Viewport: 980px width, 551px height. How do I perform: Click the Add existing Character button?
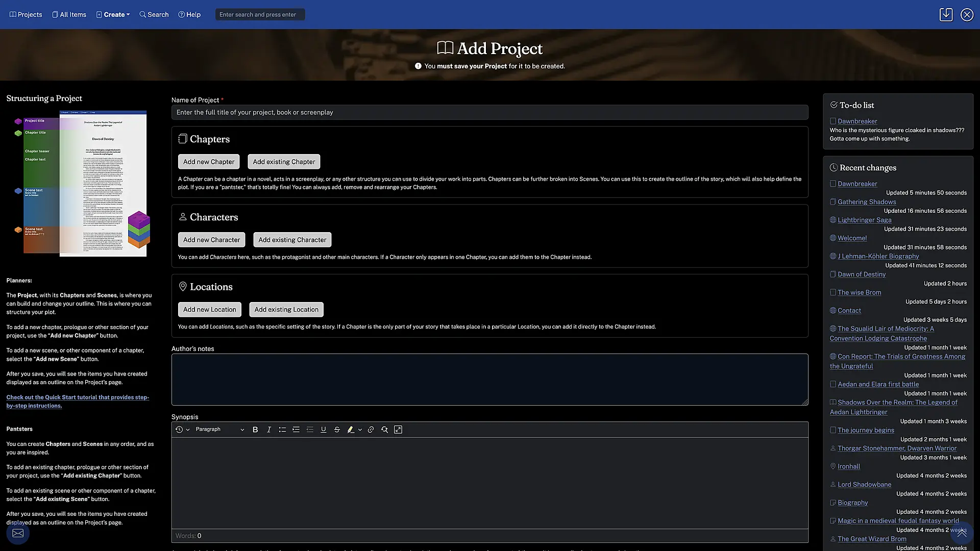point(292,240)
